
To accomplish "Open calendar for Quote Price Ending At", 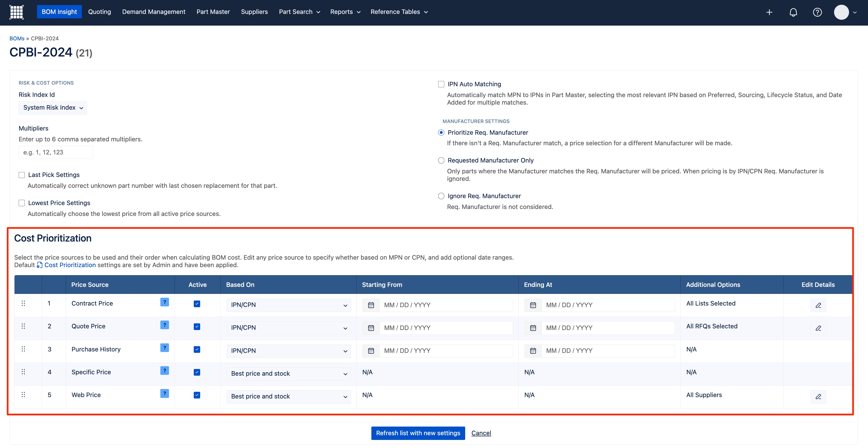I will 533,328.
